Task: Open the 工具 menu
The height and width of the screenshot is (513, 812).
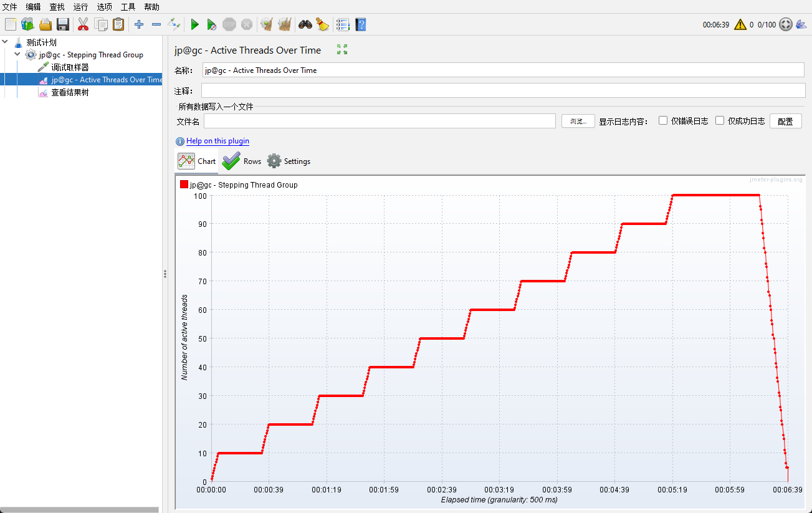Action: click(x=128, y=7)
